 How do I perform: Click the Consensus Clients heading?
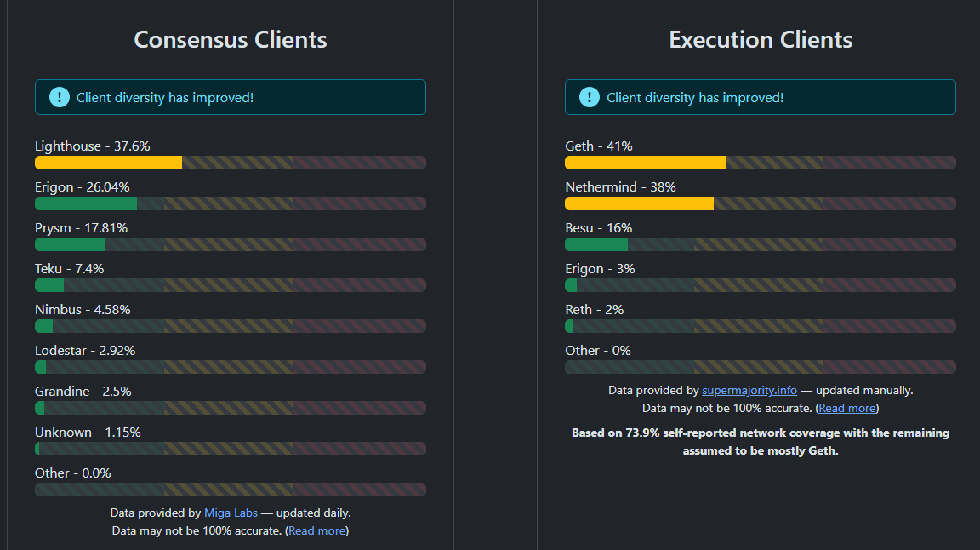coord(230,40)
